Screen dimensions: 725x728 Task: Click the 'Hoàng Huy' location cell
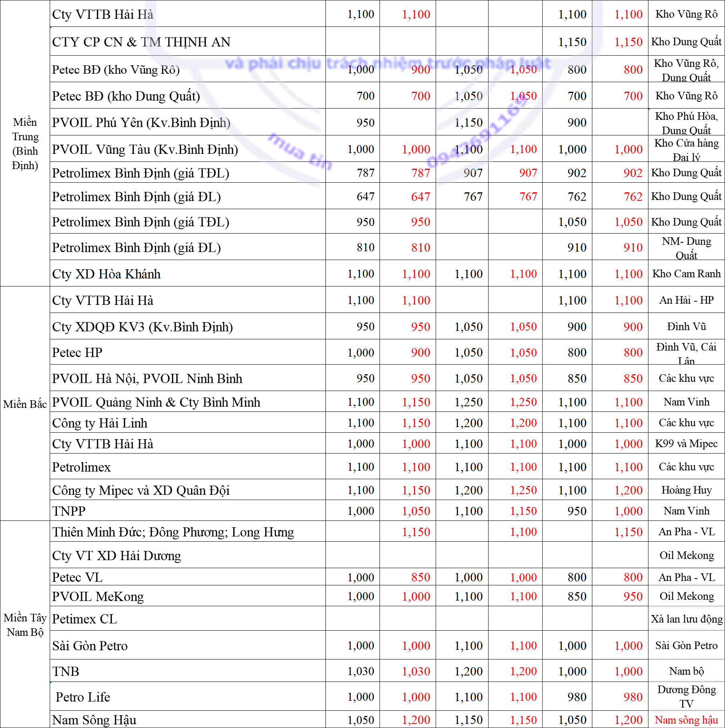pyautogui.click(x=687, y=490)
